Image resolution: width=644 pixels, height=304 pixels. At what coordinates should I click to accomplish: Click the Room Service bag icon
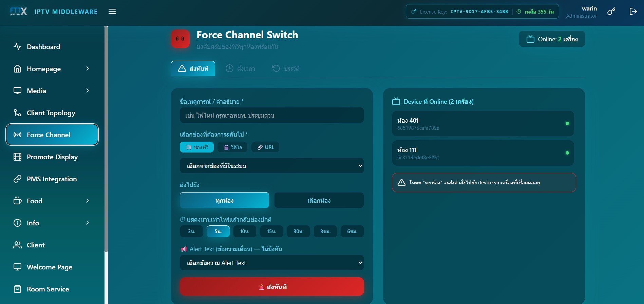tap(17, 289)
